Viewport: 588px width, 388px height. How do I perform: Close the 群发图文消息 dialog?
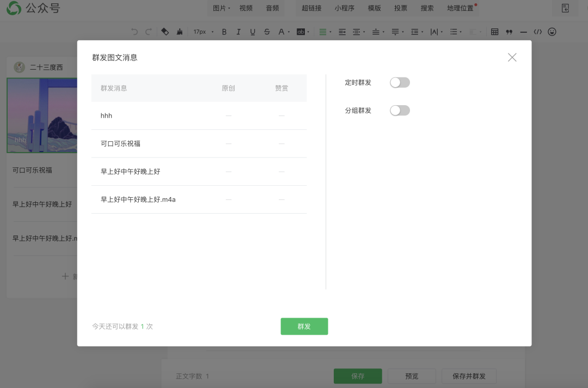(512, 57)
